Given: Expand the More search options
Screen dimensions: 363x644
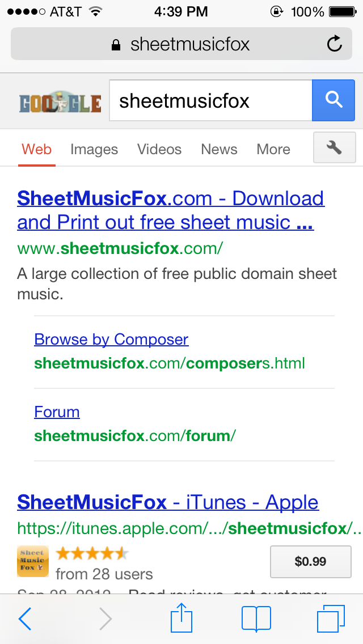Looking at the screenshot, I should coord(273,149).
